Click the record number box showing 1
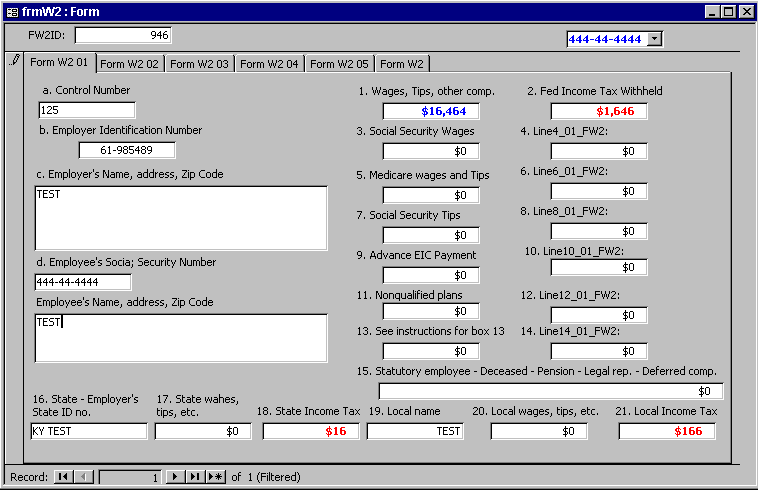The height and width of the screenshot is (490, 758). (x=130, y=477)
